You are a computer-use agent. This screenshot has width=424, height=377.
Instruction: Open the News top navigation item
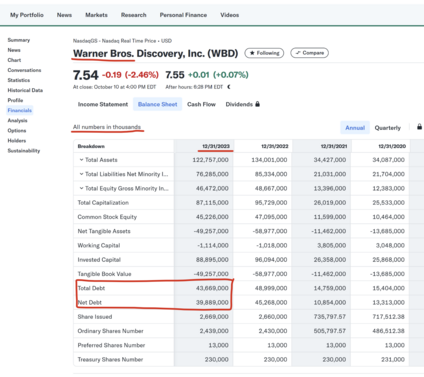(64, 15)
